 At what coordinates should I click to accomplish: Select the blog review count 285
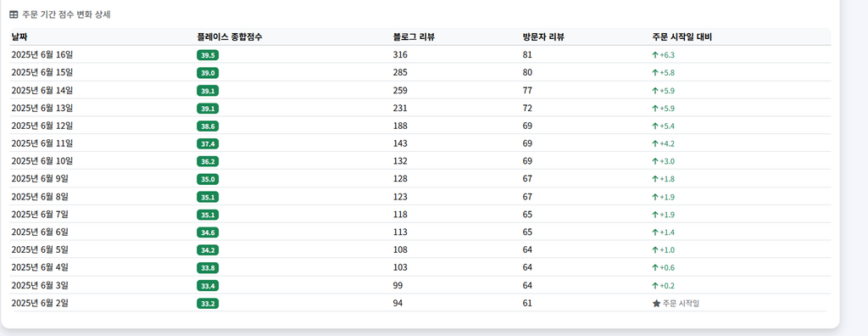coord(400,73)
